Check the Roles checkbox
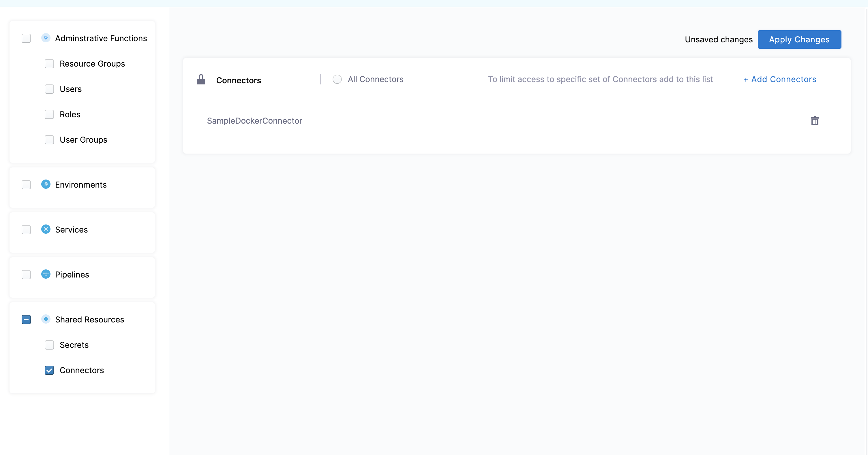This screenshot has height=455, width=868. [x=49, y=114]
